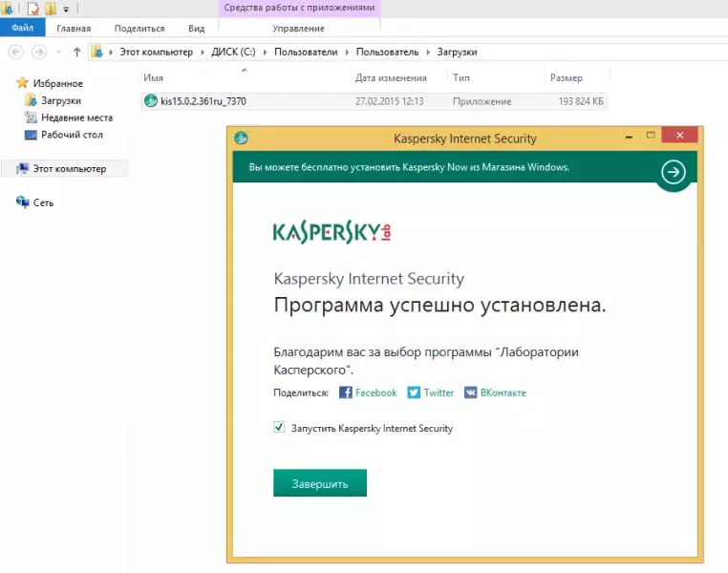Viewport: 728px width, 573px height.
Task: Click the Kaspersky icon in installer title bar
Action: pos(241,138)
